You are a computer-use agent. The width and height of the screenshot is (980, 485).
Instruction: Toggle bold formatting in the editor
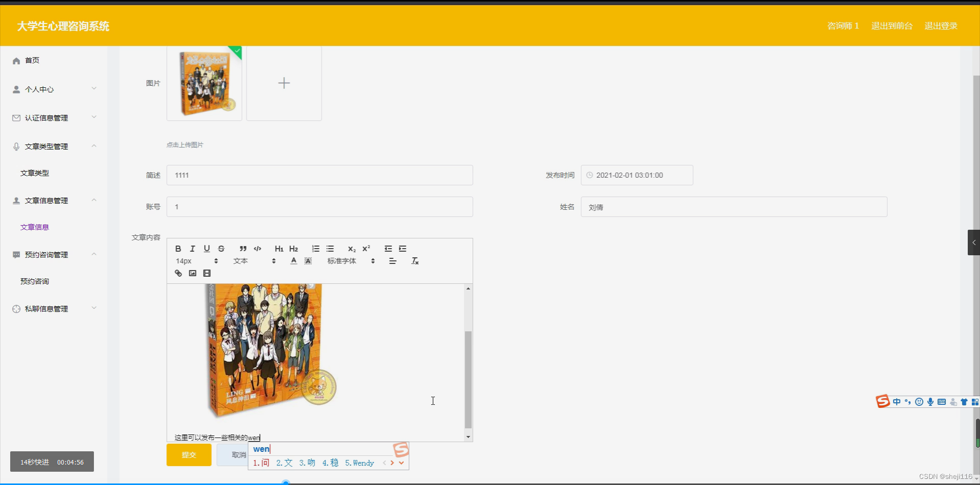pyautogui.click(x=178, y=249)
